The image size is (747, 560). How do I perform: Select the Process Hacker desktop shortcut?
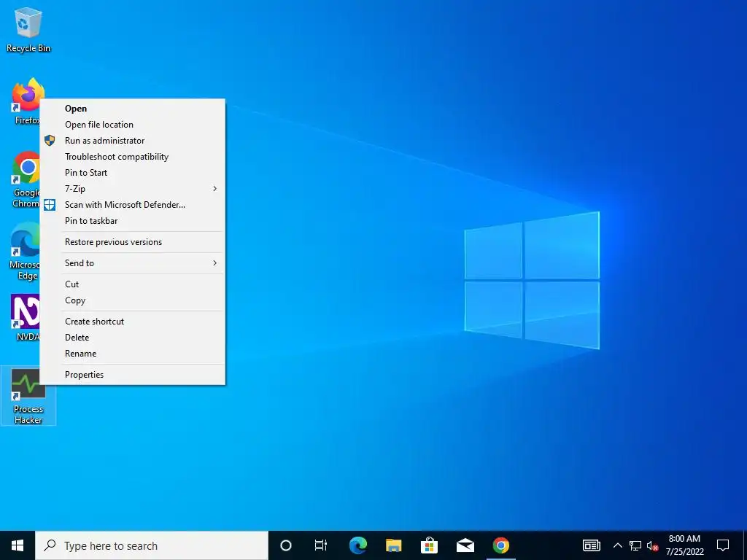tap(28, 396)
